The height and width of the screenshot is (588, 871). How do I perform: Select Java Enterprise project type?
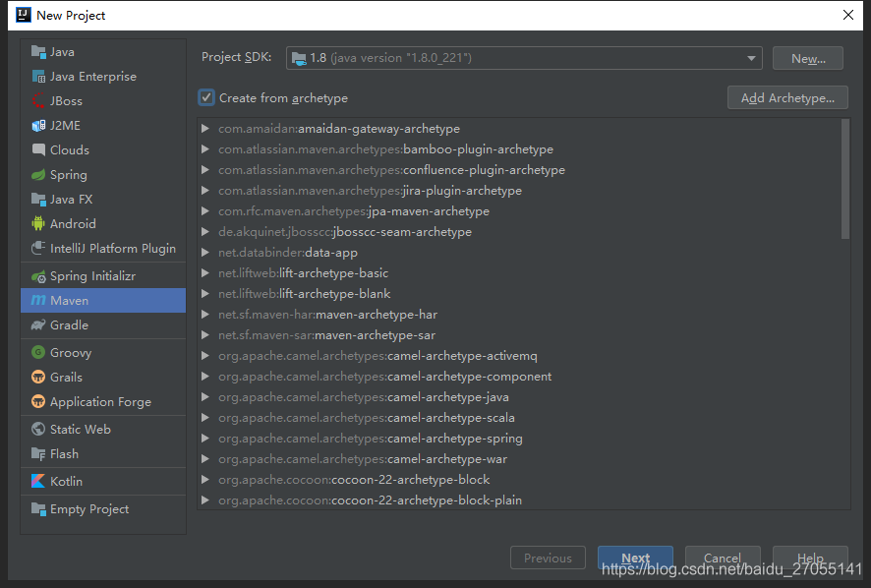pos(92,77)
